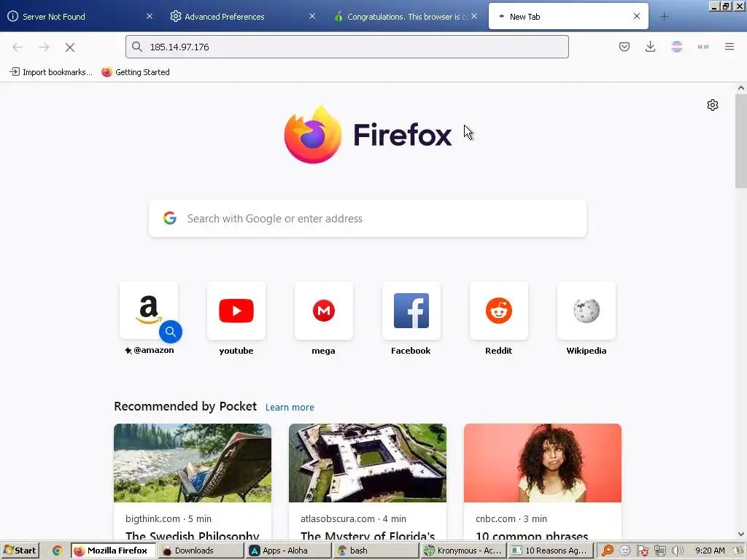Open the cnbc.com common phrases article
This screenshot has height=560, width=747.
coord(543,482)
